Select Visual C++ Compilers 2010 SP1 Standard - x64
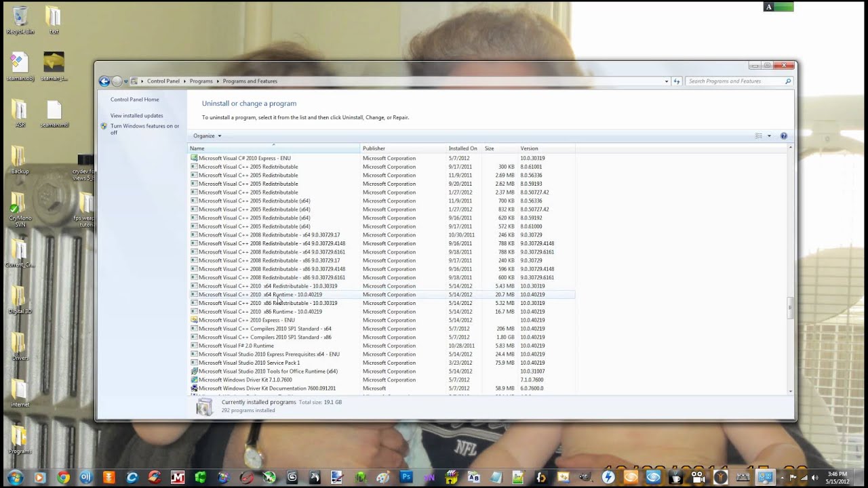 coord(382,329)
